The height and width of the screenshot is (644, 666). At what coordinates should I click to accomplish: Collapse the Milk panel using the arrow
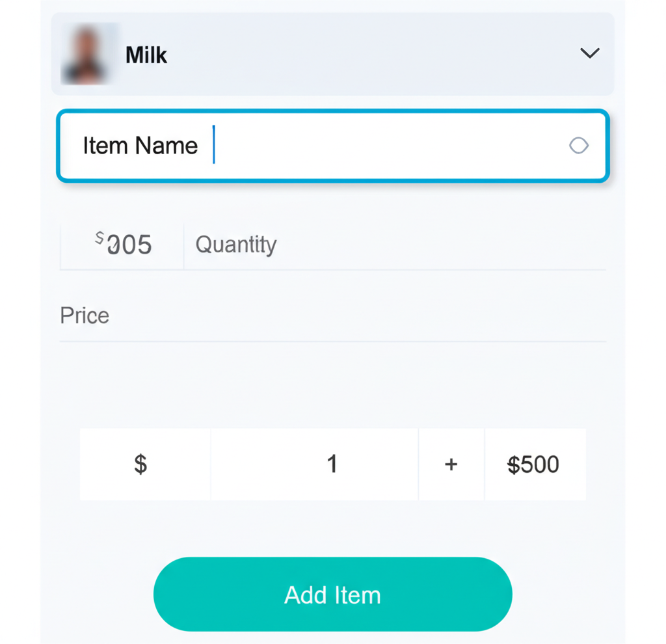590,53
